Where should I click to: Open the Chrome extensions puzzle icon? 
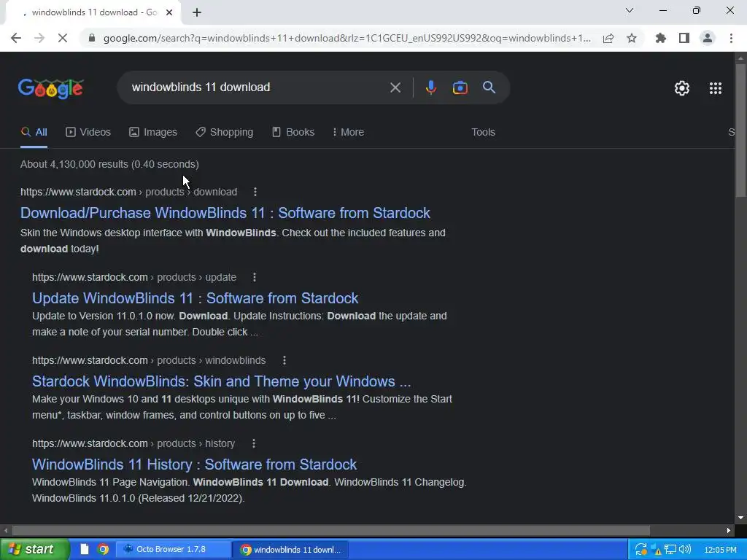661,38
